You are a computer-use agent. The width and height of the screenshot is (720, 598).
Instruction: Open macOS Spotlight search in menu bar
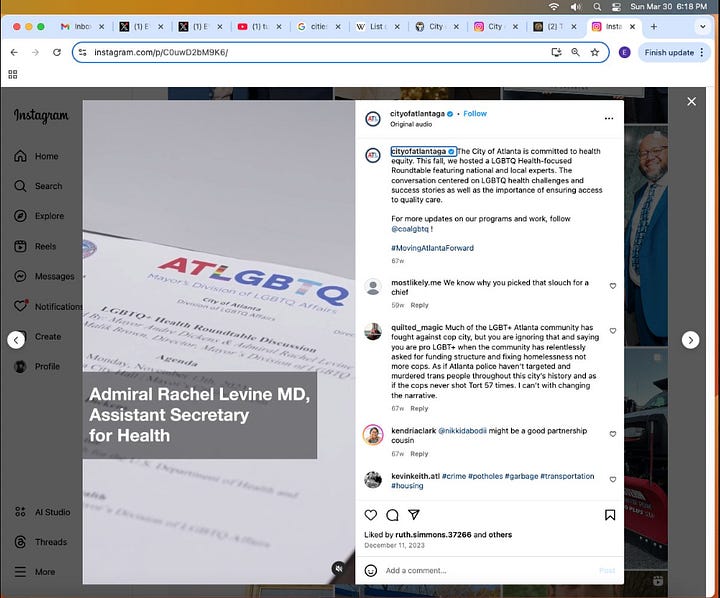[597, 6]
